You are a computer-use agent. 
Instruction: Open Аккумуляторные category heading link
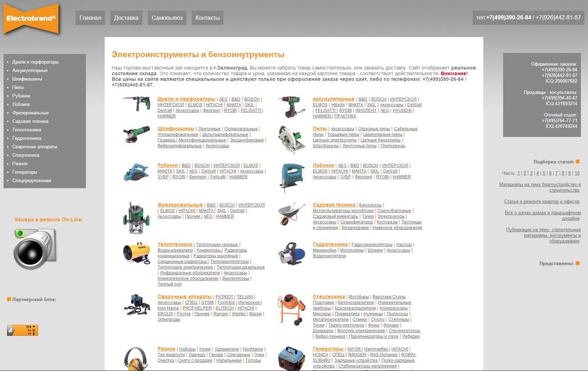(x=333, y=99)
